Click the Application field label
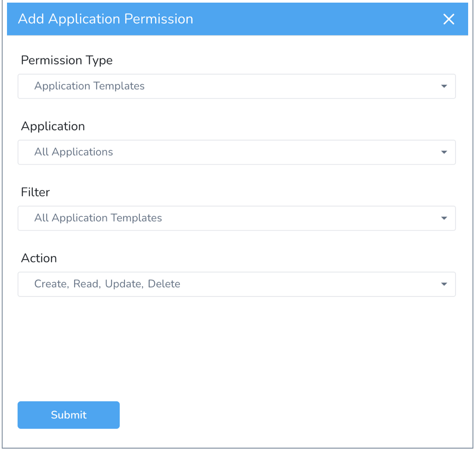 (x=53, y=126)
